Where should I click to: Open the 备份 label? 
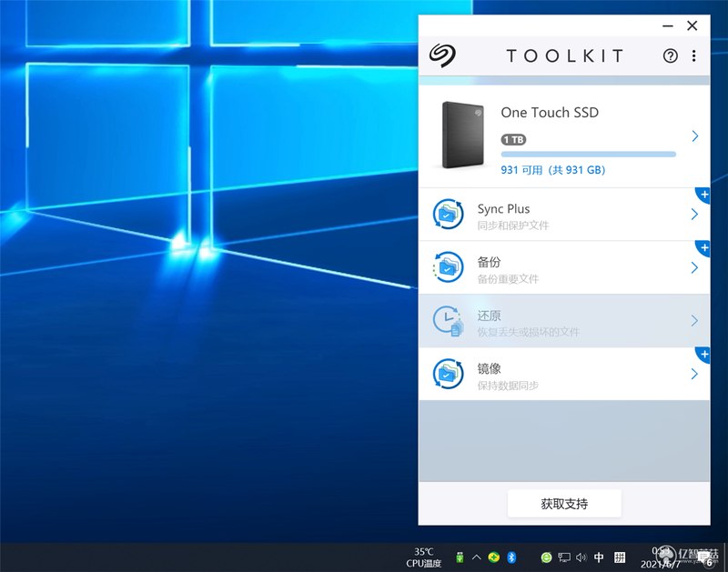[x=489, y=262]
